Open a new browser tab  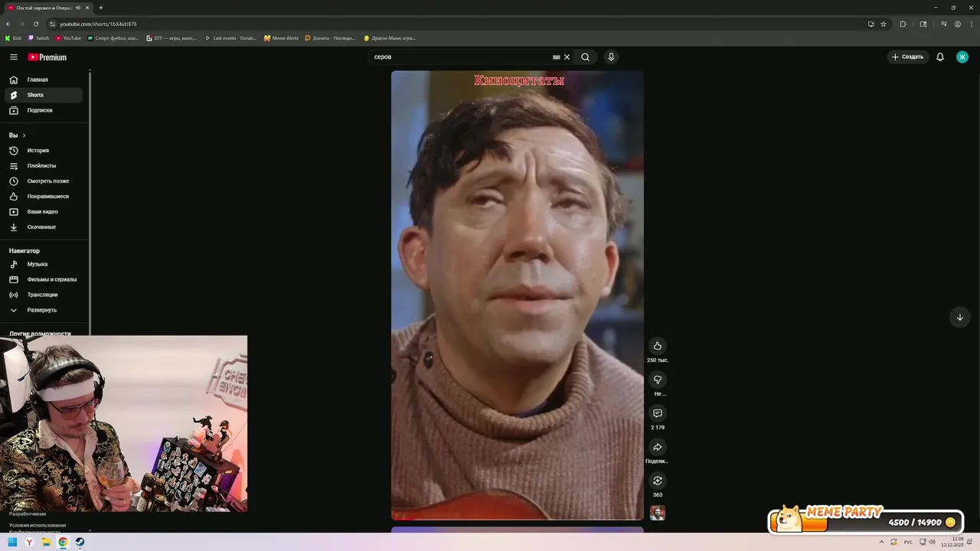[101, 8]
